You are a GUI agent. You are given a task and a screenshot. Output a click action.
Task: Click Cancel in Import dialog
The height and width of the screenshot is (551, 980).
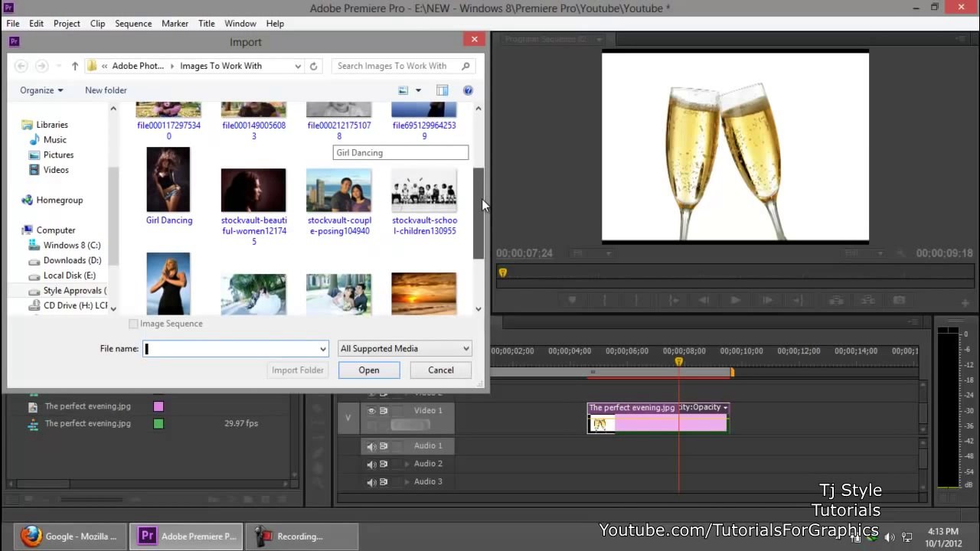pos(441,370)
